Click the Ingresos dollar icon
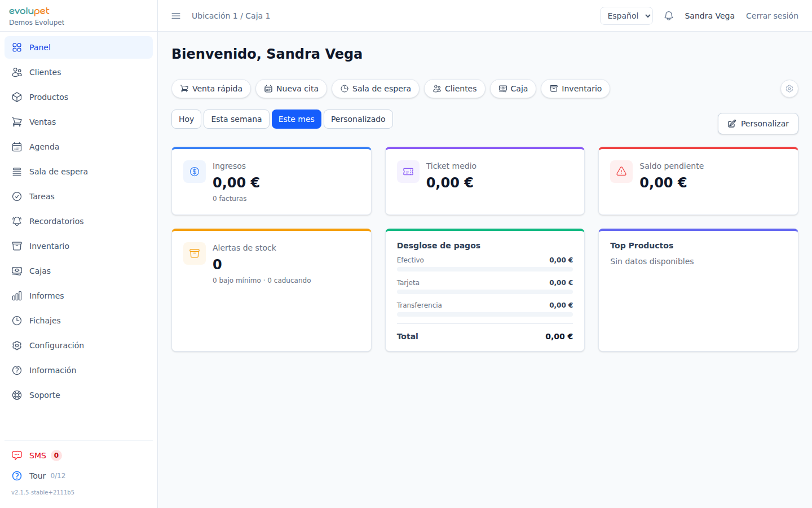 195,172
